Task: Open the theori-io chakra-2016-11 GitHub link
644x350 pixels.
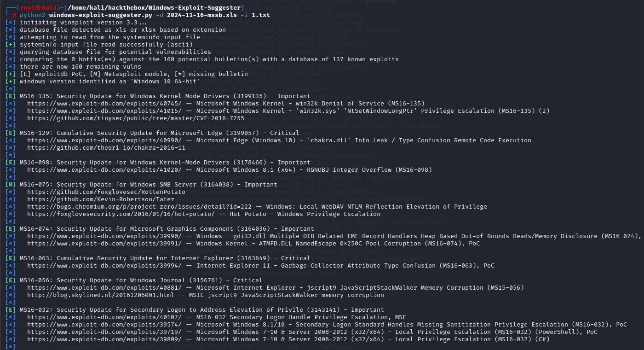Action: pyautogui.click(x=106, y=147)
